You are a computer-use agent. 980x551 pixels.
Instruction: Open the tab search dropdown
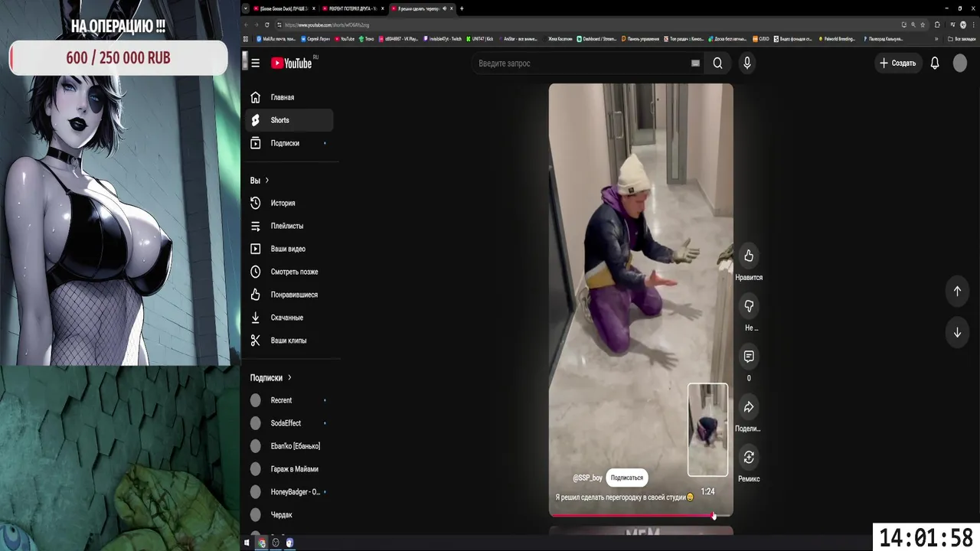point(246,8)
